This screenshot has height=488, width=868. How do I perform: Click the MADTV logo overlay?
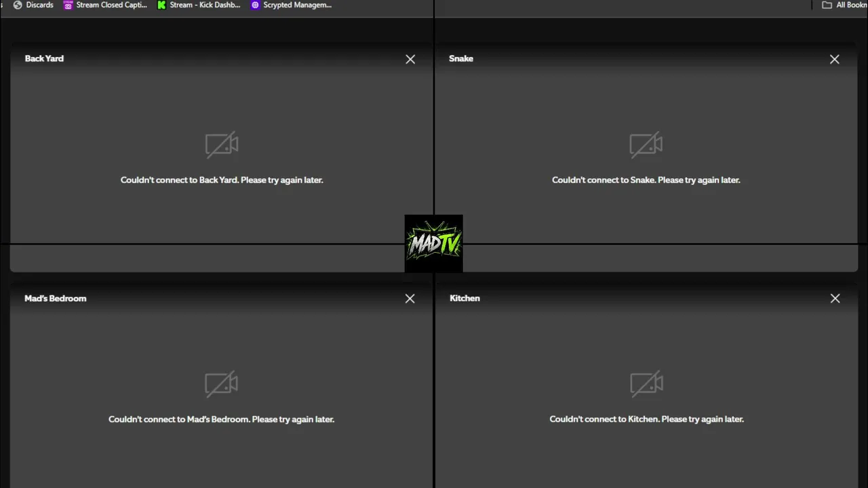pos(434,244)
